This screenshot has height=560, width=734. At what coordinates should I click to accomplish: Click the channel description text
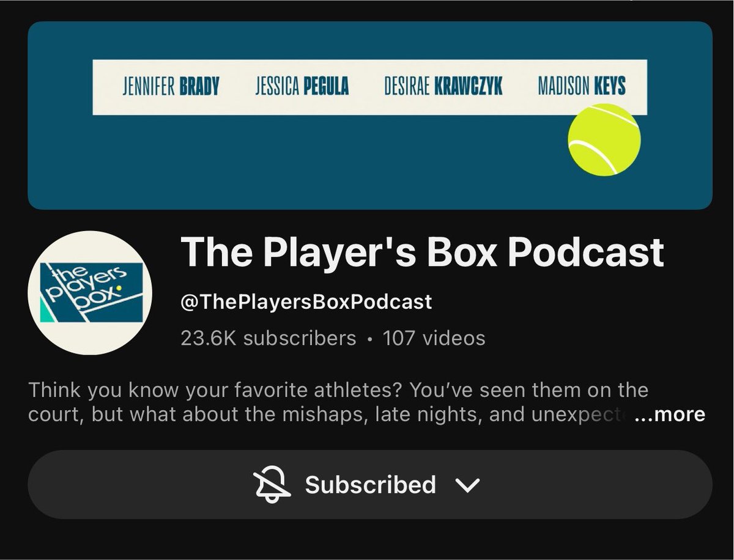(338, 402)
